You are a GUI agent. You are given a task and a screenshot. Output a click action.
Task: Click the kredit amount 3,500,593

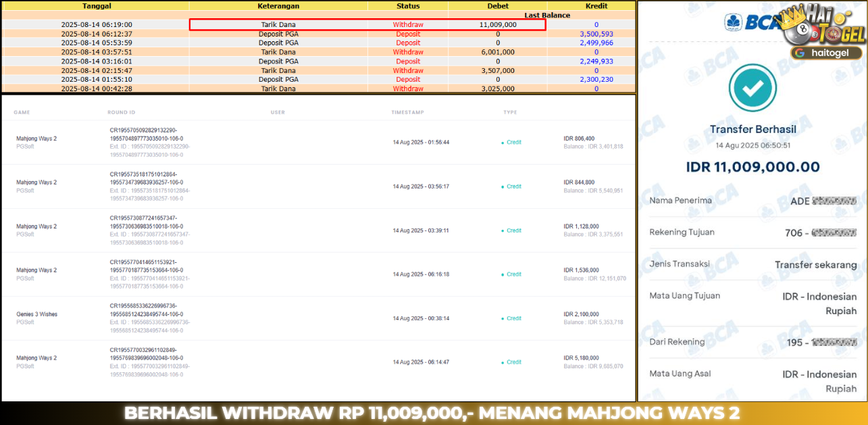pyautogui.click(x=596, y=34)
